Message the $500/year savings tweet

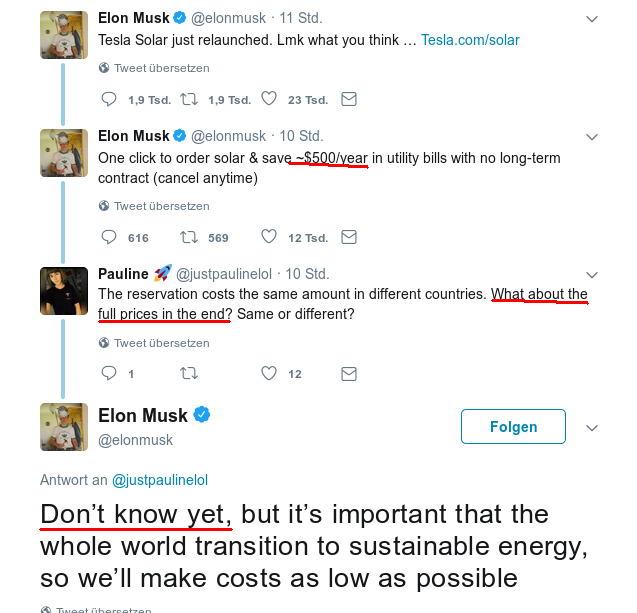coord(349,237)
